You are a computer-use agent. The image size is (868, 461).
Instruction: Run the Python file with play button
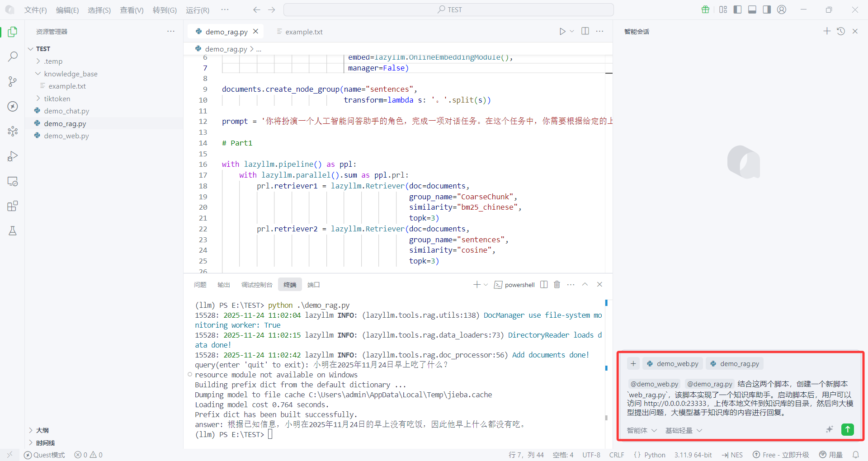562,31
